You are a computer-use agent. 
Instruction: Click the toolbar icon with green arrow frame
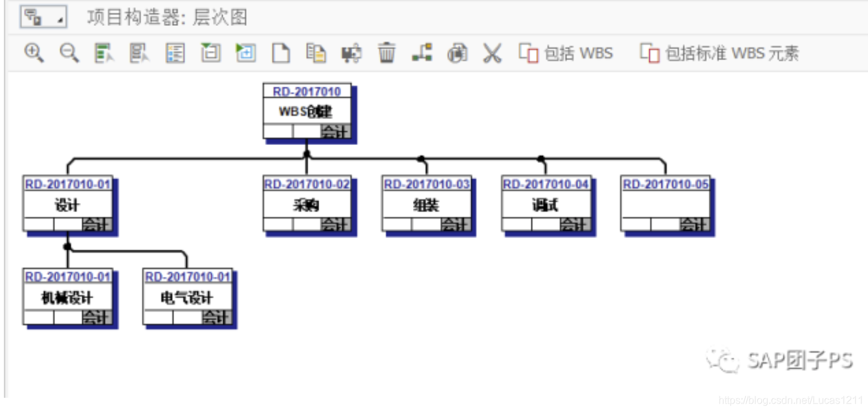(x=245, y=53)
